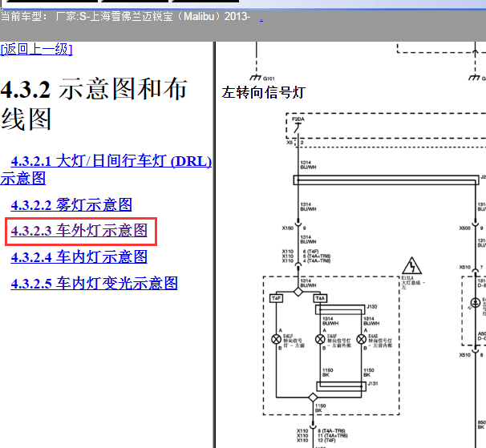Click the lower diamond splice node
This screenshot has height=448, width=486.
[313, 398]
